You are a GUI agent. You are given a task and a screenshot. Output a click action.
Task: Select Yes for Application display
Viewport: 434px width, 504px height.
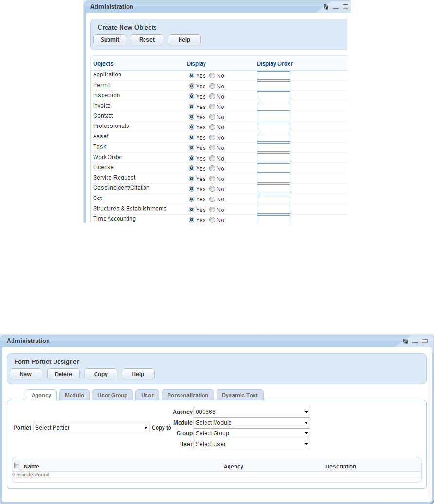tap(191, 75)
